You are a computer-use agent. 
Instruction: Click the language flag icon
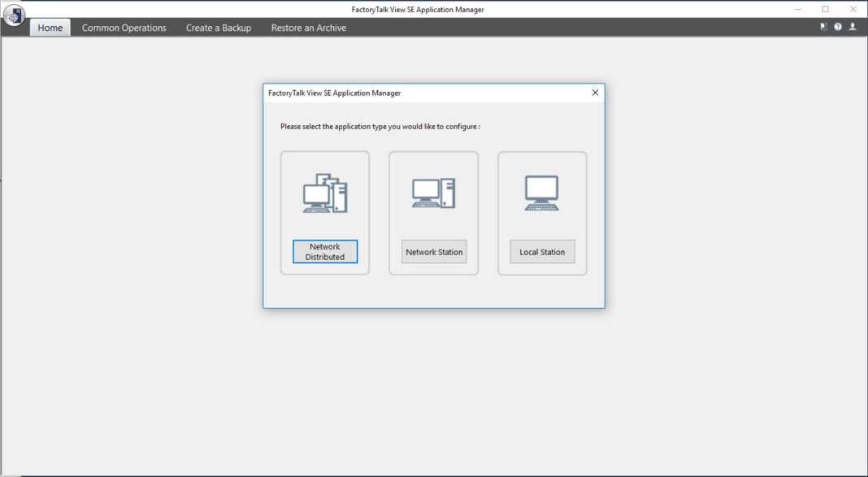coord(822,27)
